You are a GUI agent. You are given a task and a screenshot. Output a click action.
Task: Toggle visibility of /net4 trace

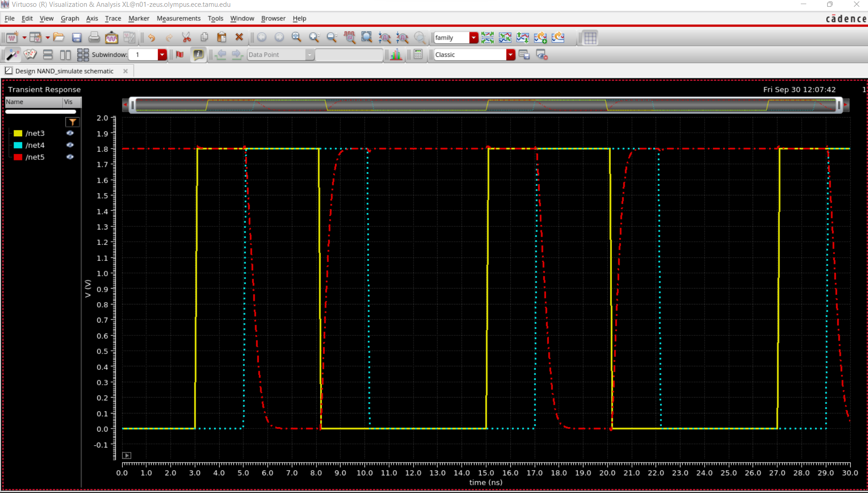(x=70, y=145)
